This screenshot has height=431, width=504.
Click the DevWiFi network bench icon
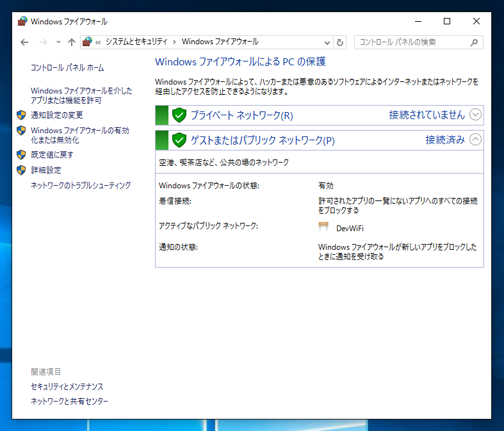point(323,226)
